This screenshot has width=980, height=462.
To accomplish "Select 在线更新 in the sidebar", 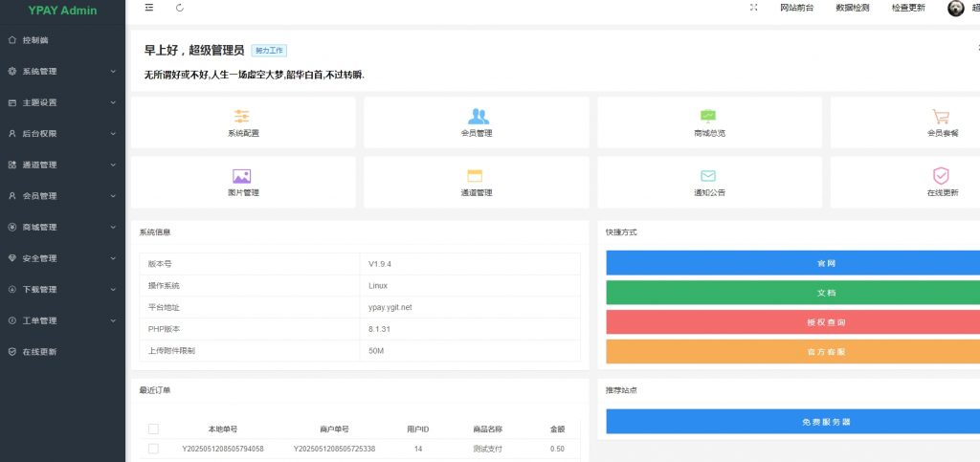I will click(x=62, y=352).
